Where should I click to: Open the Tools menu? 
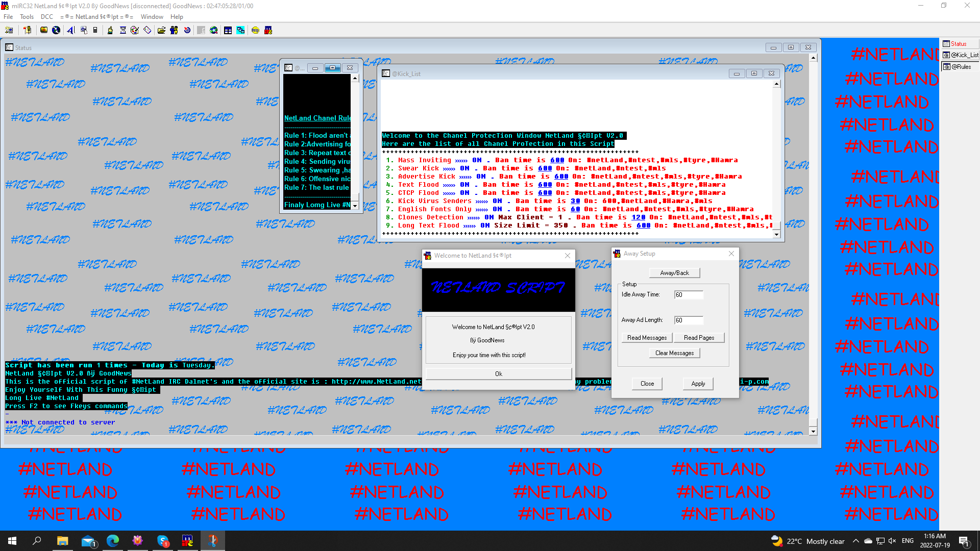pyautogui.click(x=27, y=17)
